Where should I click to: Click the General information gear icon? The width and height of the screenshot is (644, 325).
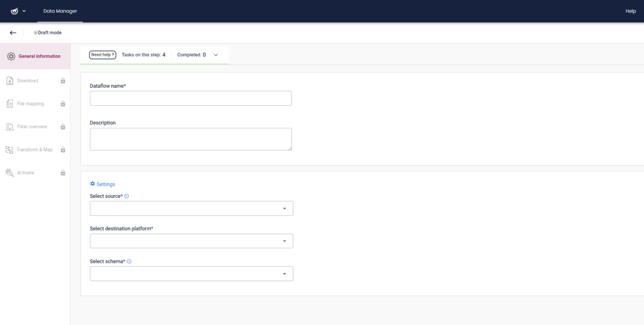click(11, 56)
